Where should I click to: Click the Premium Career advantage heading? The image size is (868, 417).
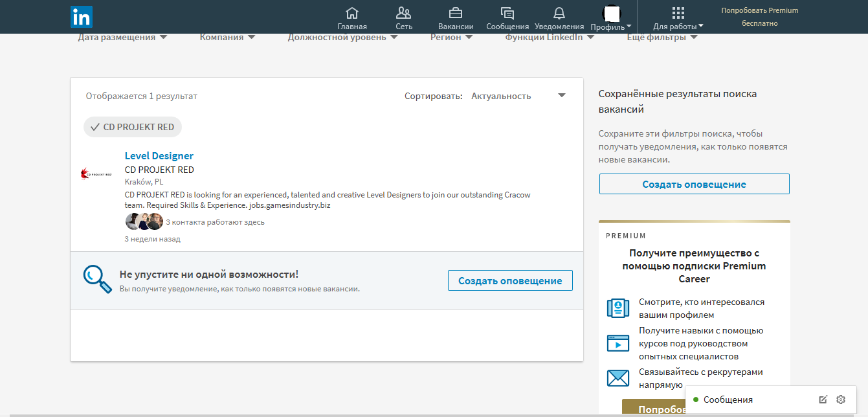pyautogui.click(x=694, y=266)
